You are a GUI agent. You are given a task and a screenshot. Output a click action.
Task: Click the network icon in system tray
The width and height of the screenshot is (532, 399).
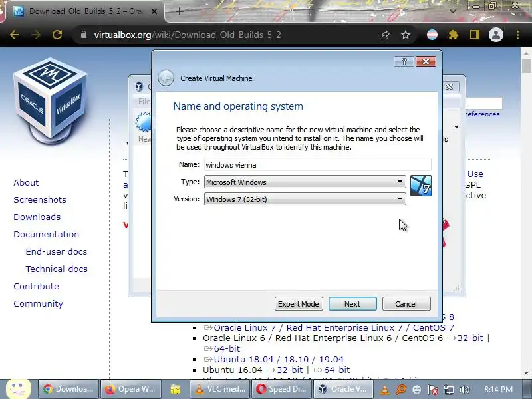(448, 390)
